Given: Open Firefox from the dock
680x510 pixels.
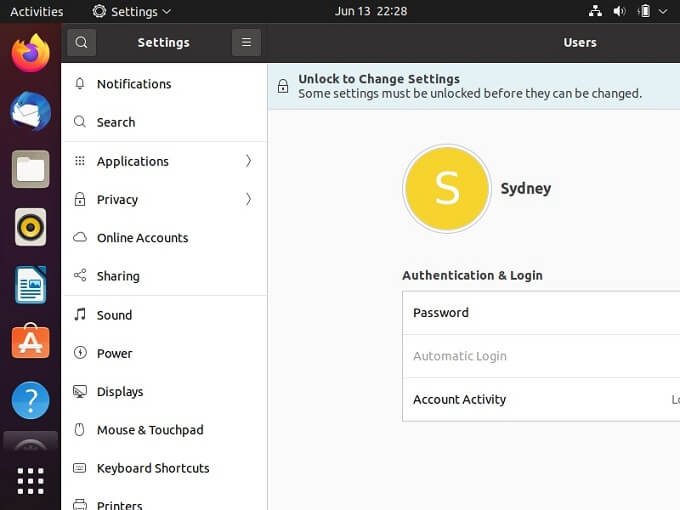Looking at the screenshot, I should (x=30, y=52).
